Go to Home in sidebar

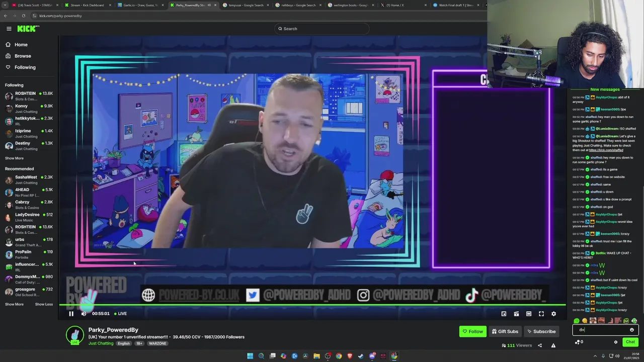point(21,45)
